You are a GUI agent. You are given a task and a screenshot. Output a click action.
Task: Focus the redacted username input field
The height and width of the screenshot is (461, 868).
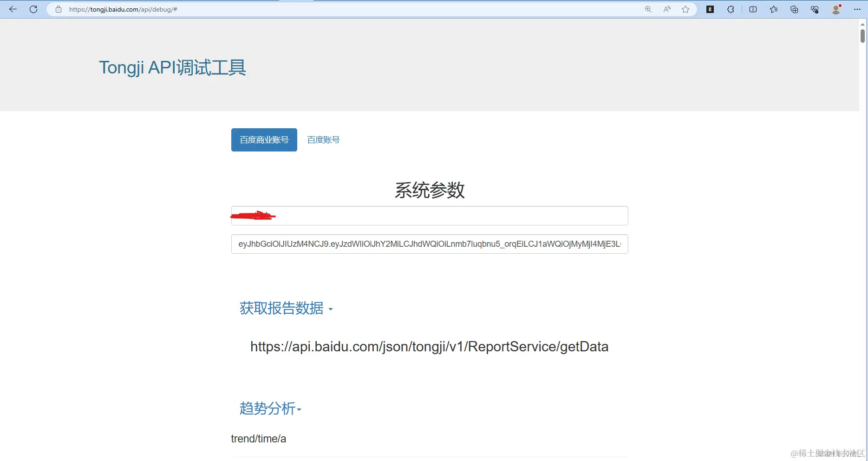(430, 216)
